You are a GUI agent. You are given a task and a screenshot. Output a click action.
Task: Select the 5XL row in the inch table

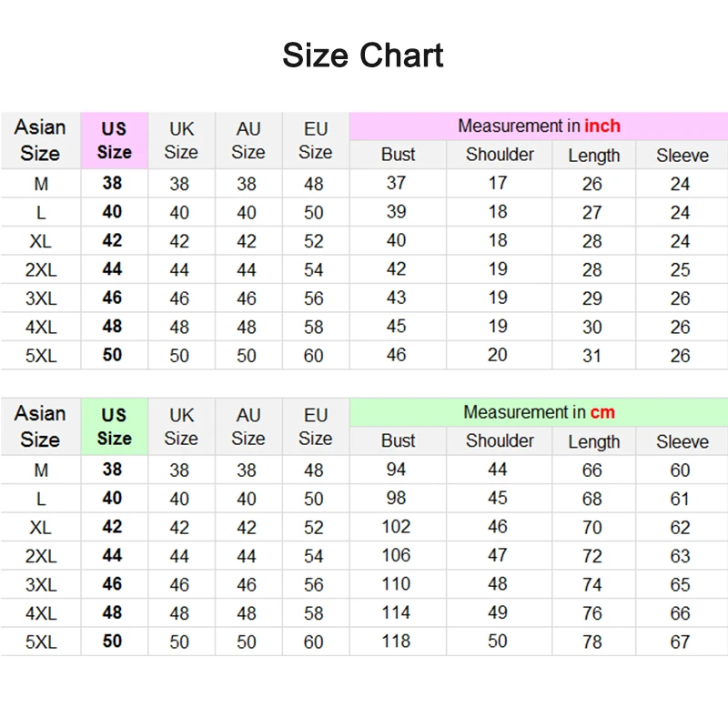(x=364, y=356)
